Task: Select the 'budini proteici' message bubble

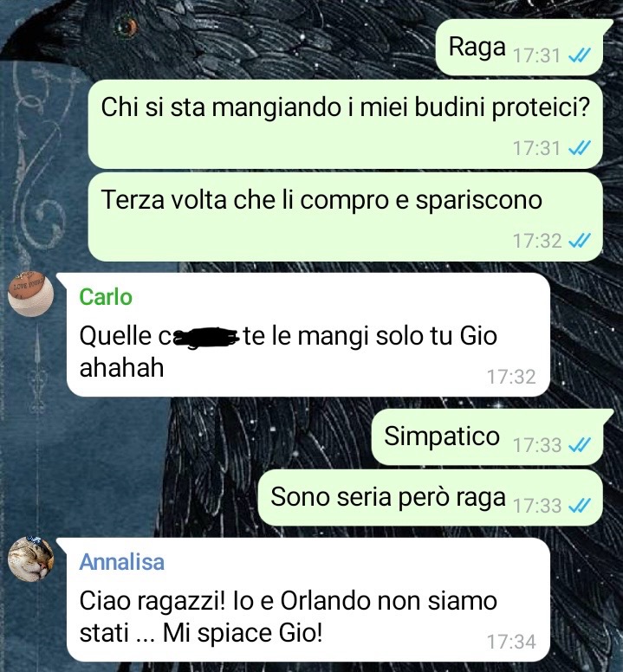Action: coord(345,124)
